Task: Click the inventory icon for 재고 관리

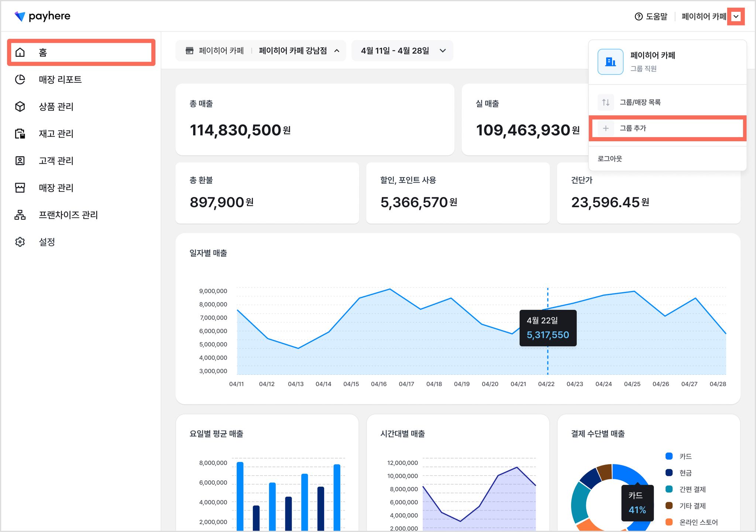Action: coord(20,134)
